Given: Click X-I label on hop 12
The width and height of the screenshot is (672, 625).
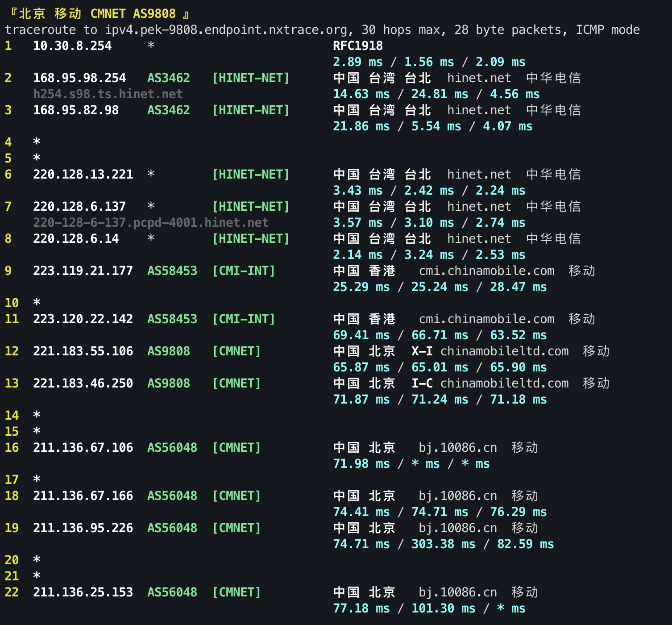Looking at the screenshot, I should pyautogui.click(x=422, y=351).
